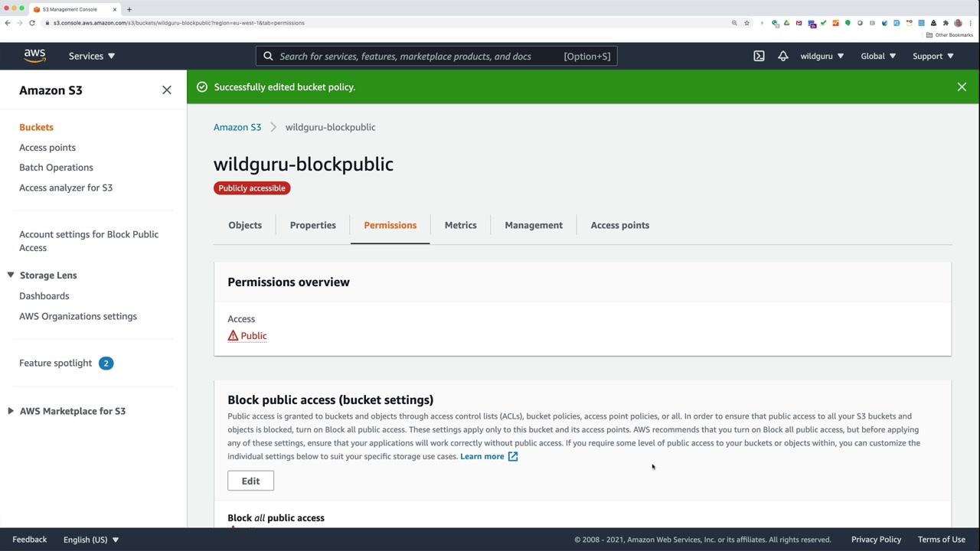The width and height of the screenshot is (980, 551).
Task: Go to Amazon S3 breadcrumb link
Action: point(237,127)
